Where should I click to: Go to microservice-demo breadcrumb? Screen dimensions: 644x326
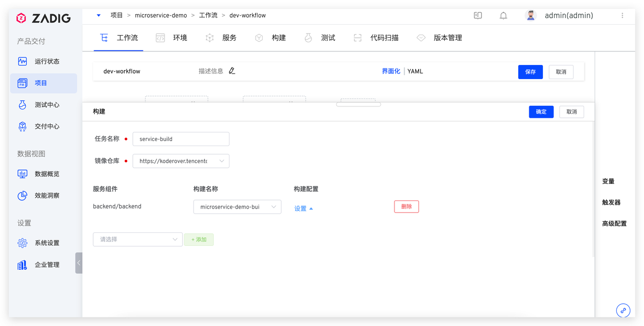pos(161,15)
